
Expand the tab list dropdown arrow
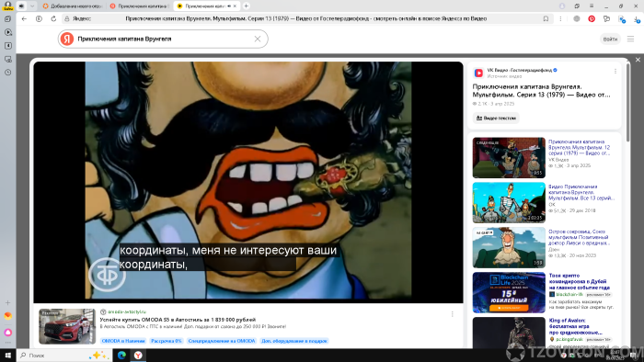32,6
